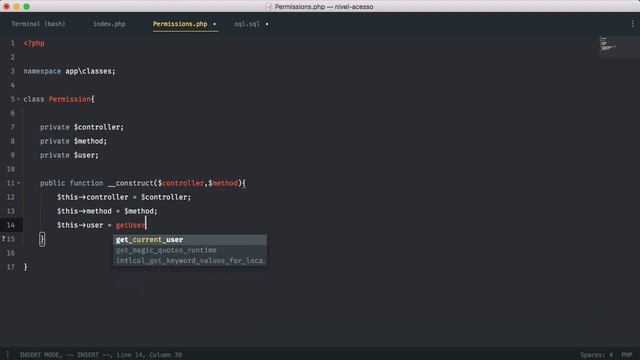Open the PHP syntax selector
The width and height of the screenshot is (640, 360).
tap(627, 355)
